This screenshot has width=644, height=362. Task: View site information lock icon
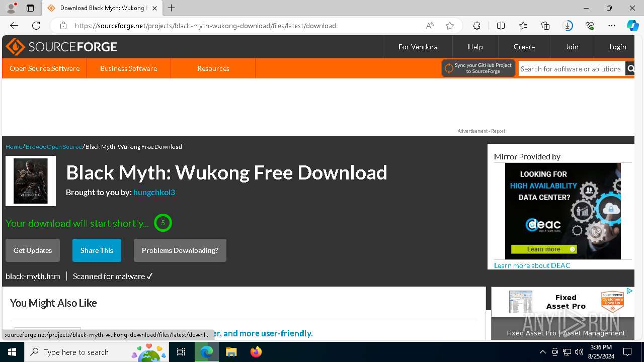[63, 26]
